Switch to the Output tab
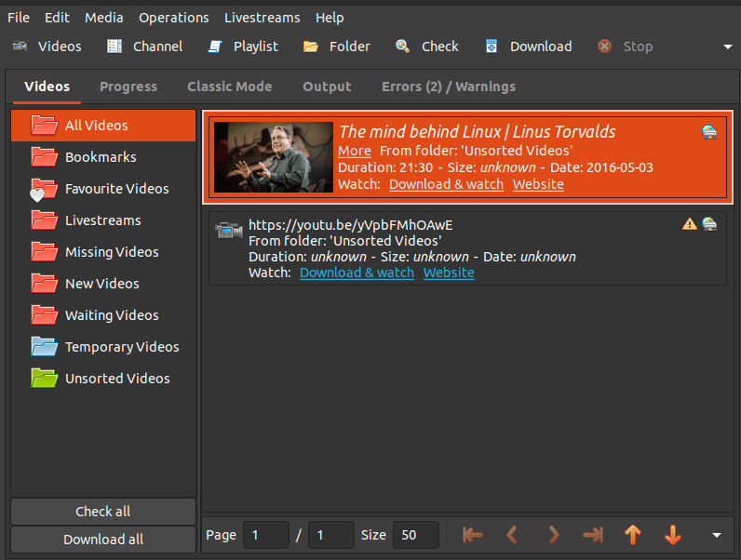The height and width of the screenshot is (560, 741). click(327, 87)
